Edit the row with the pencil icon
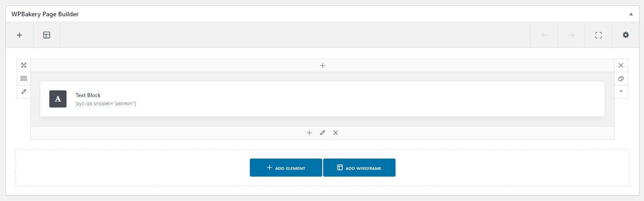Viewport: 644px width, 201px height. (x=24, y=91)
